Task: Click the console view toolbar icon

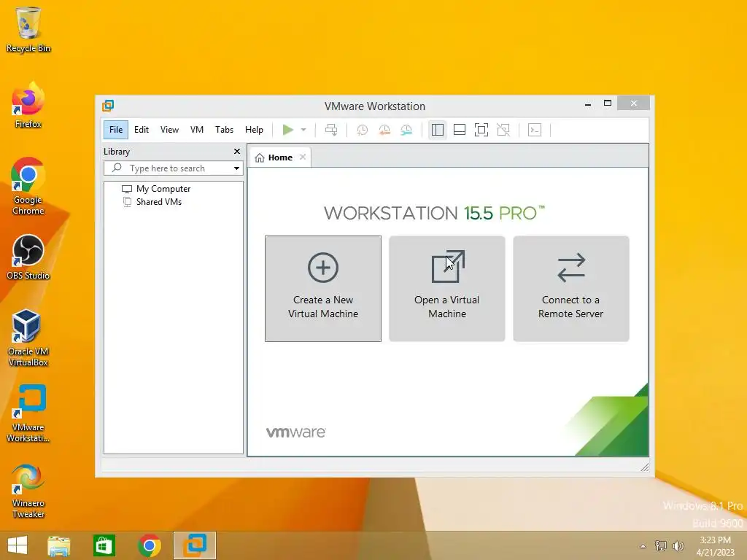Action: coord(535,130)
